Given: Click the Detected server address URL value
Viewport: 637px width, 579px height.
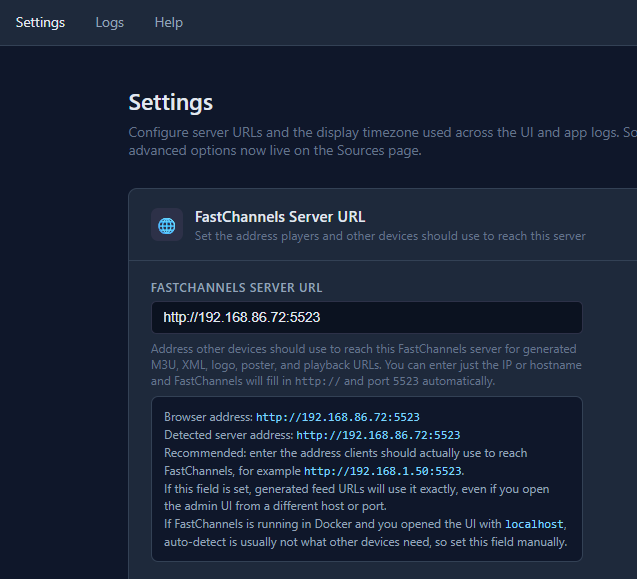Looking at the screenshot, I should click(378, 435).
